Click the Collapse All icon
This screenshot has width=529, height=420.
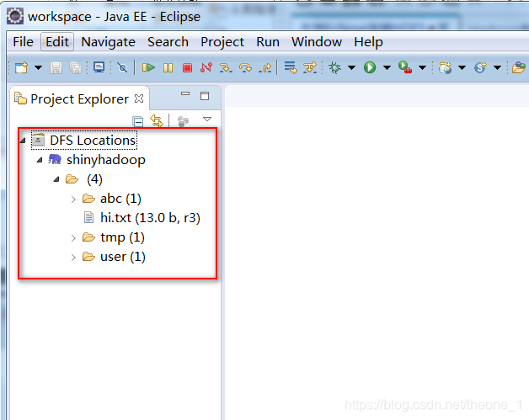pos(137,121)
